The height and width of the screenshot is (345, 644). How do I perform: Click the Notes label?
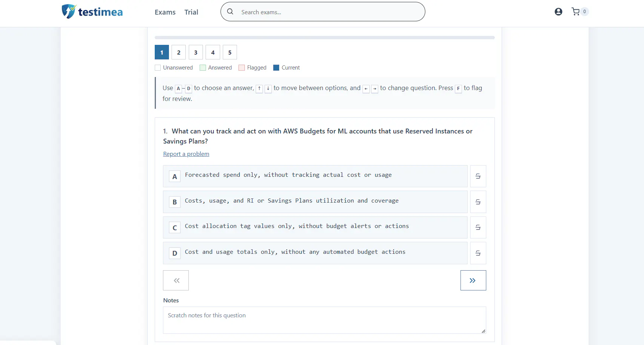(x=171, y=301)
